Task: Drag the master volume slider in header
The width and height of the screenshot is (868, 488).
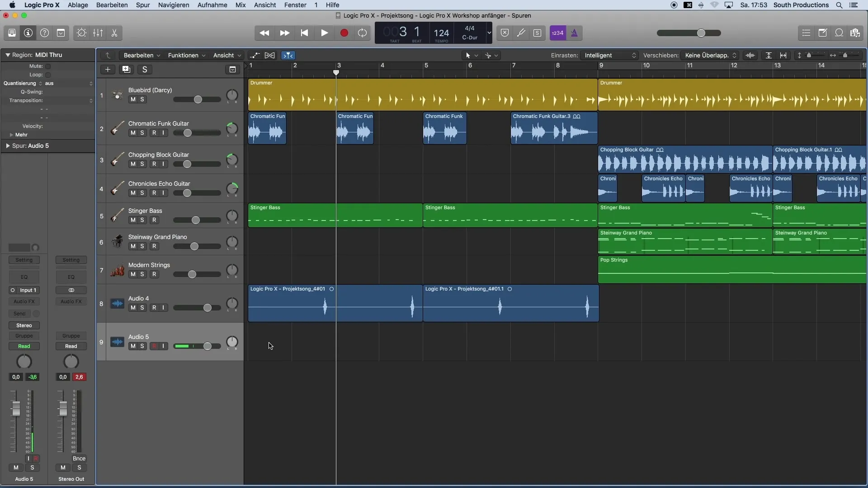Action: pyautogui.click(x=701, y=33)
